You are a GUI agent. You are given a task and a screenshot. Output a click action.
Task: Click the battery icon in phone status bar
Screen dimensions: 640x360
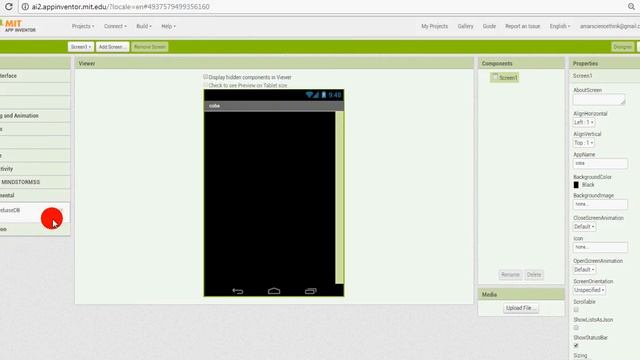pos(324,95)
